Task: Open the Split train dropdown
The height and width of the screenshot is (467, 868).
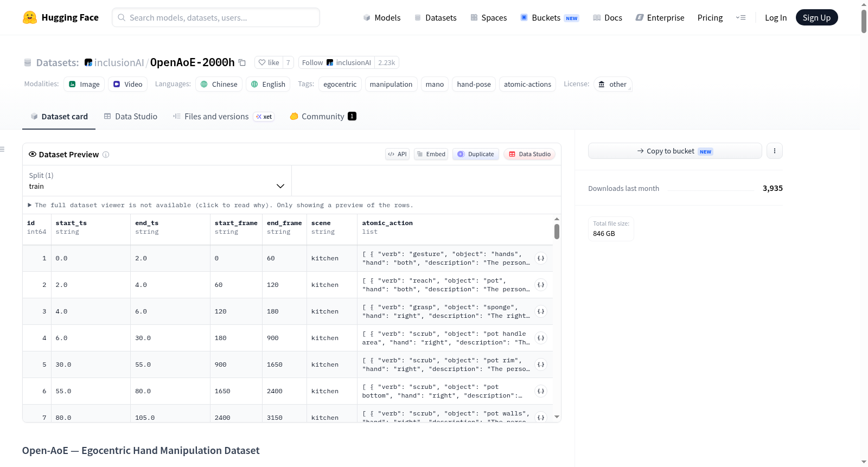Action: point(157,181)
